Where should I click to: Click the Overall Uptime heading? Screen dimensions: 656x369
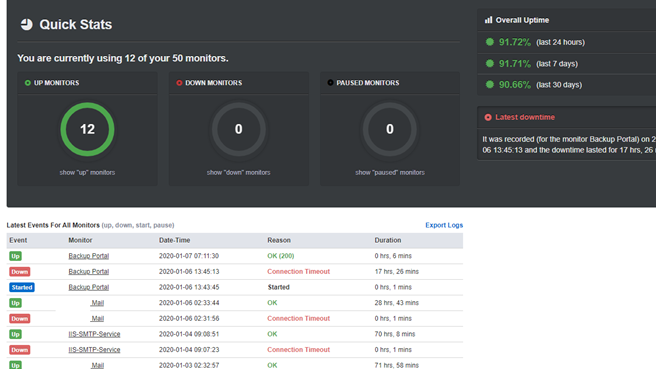tap(522, 20)
